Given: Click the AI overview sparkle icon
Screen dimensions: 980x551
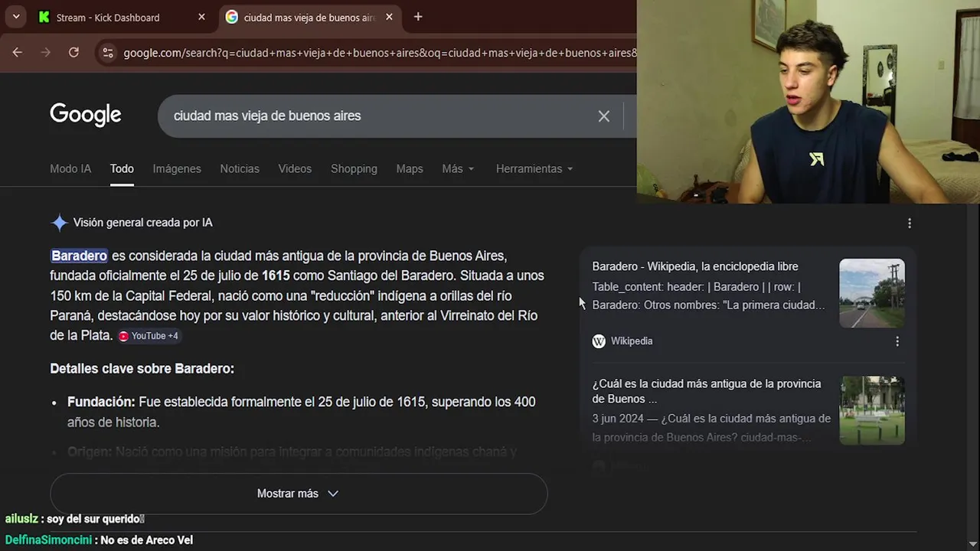Looking at the screenshot, I should pos(59,223).
